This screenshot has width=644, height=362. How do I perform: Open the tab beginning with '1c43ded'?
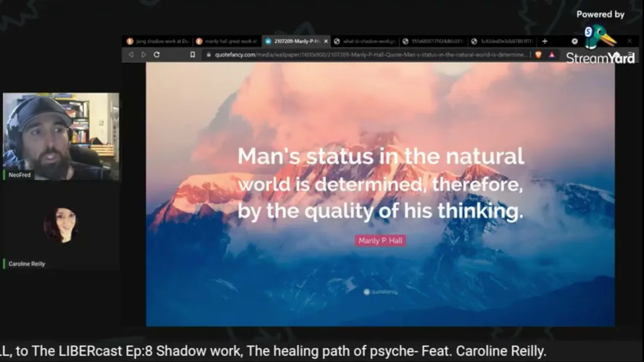pyautogui.click(x=503, y=41)
